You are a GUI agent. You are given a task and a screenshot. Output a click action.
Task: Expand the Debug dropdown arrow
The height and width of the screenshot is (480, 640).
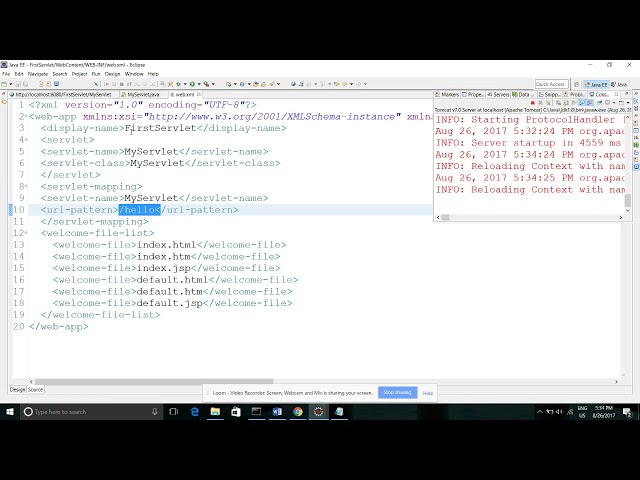click(185, 84)
